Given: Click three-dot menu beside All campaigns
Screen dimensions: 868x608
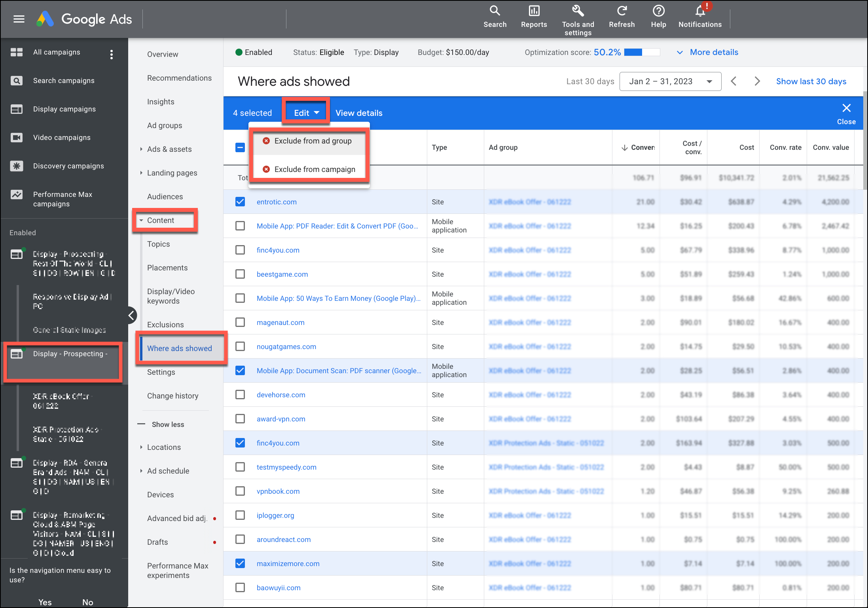Looking at the screenshot, I should [112, 54].
